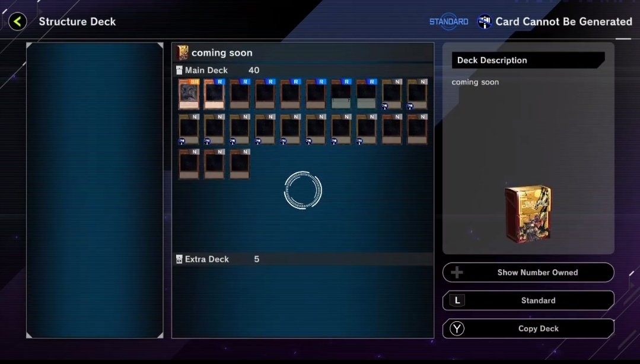Click the Y key icon beside Copy Deck
640x364 pixels.
pyautogui.click(x=457, y=328)
